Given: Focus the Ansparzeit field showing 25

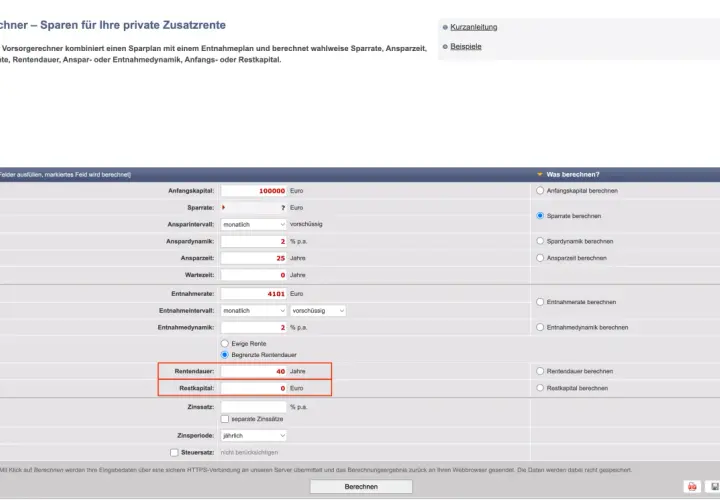Looking at the screenshot, I should 253,258.
